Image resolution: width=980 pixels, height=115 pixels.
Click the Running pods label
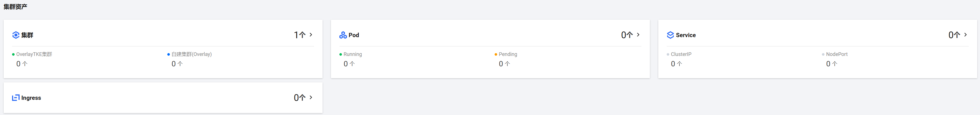tap(353, 55)
